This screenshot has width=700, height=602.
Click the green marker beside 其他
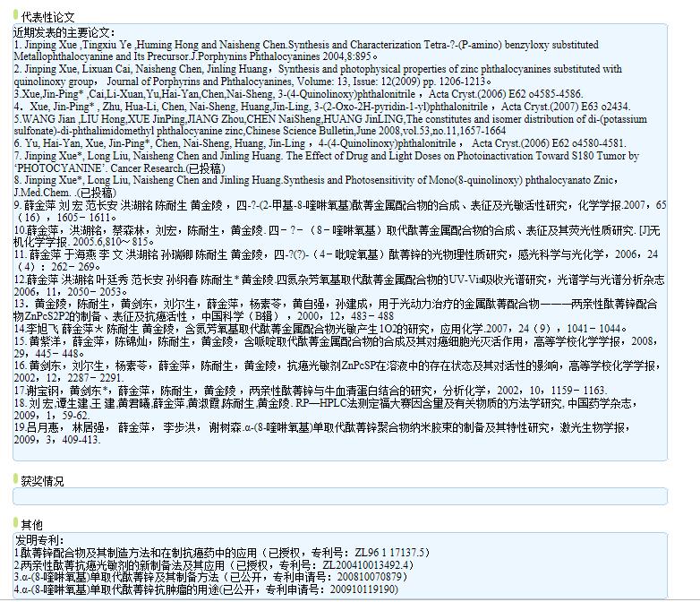(x=15, y=523)
